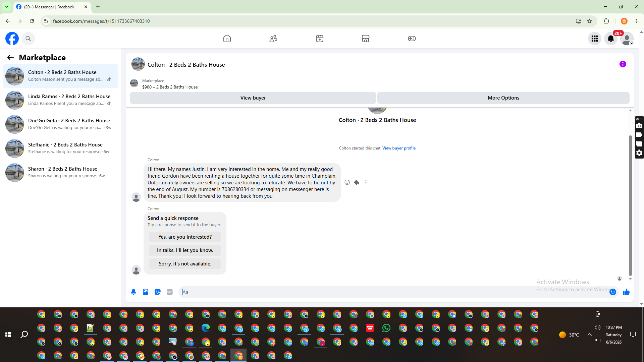Open the GIF picker icon
This screenshot has height=362, width=644.
pos(170,292)
